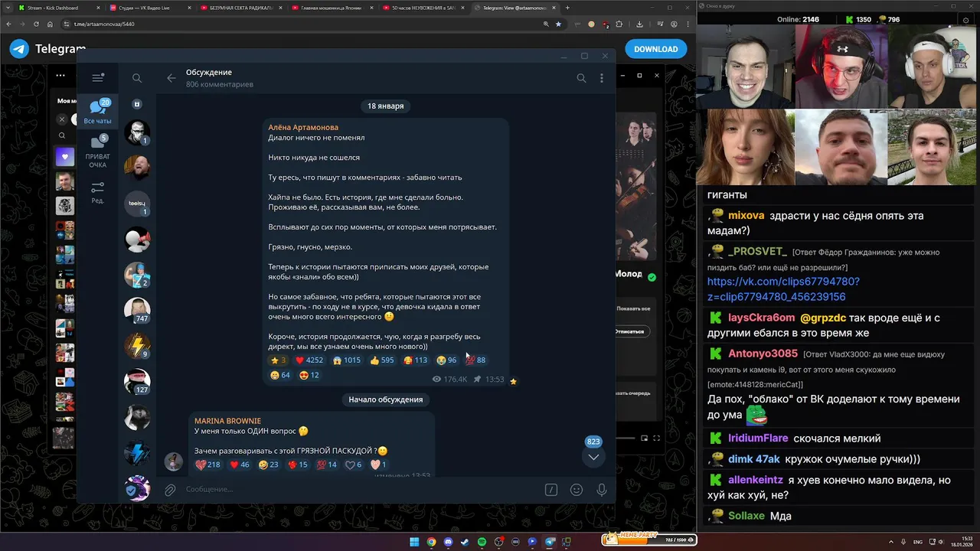Open Chrome from the taskbar

click(x=431, y=542)
